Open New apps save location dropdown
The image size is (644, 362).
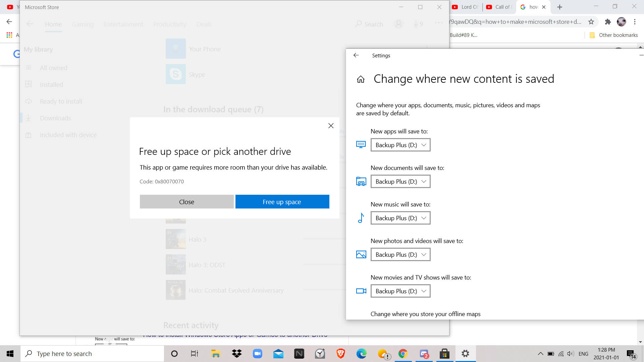click(x=400, y=145)
